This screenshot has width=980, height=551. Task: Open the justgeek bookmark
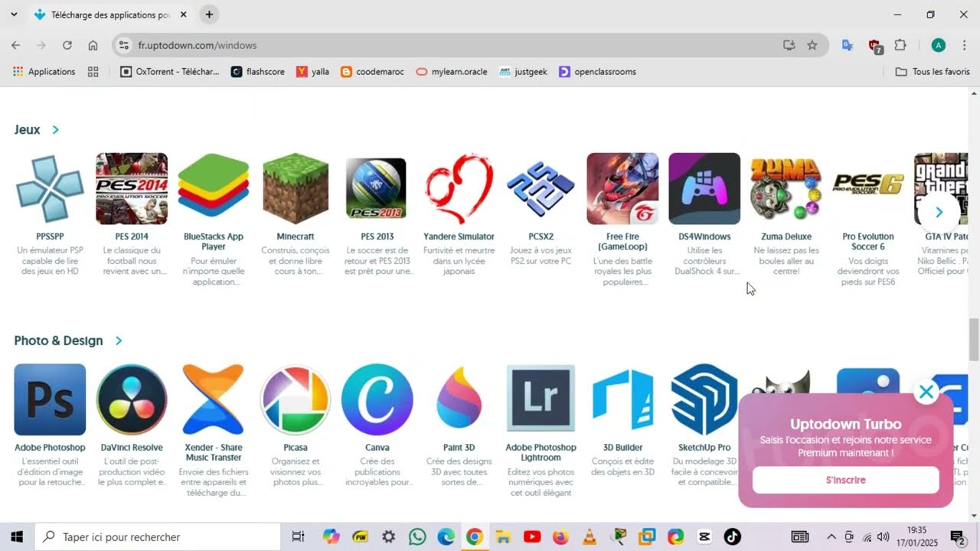coord(524,72)
